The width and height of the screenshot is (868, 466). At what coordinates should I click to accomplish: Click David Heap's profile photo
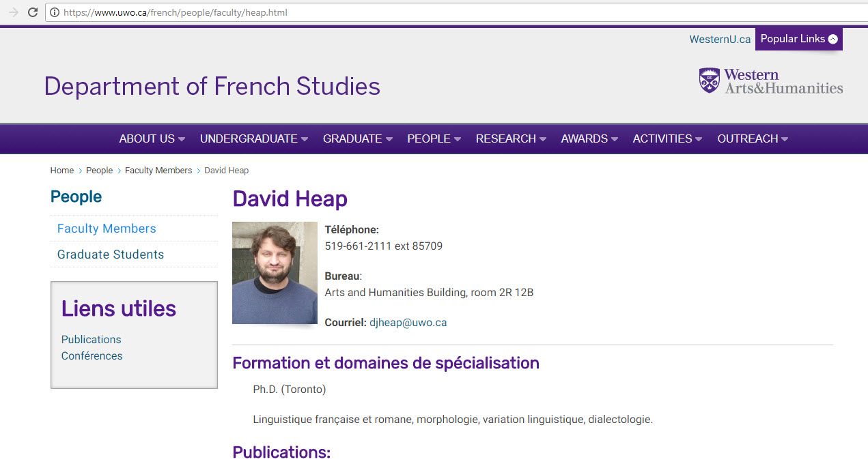275,272
